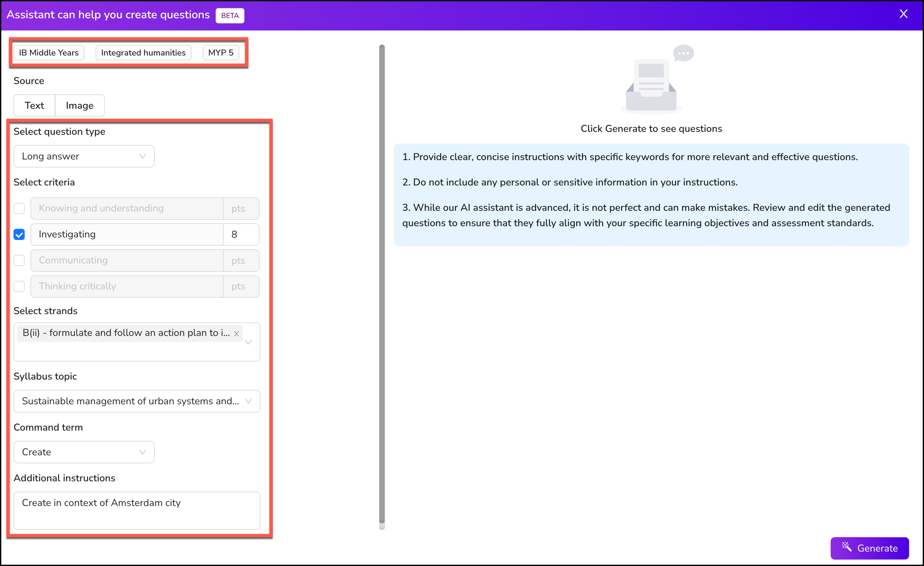Click the MYP 5 chip
Image resolution: width=924 pixels, height=566 pixels.
pos(221,53)
